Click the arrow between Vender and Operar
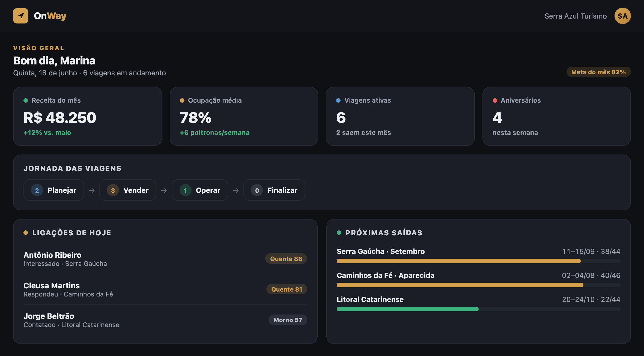This screenshot has height=356, width=644. point(164,190)
